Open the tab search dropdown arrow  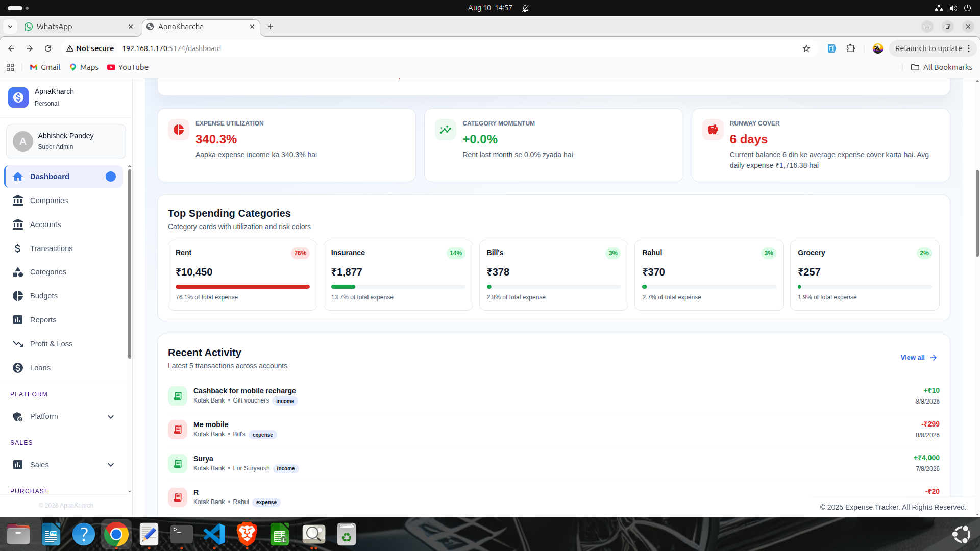pos(10,27)
